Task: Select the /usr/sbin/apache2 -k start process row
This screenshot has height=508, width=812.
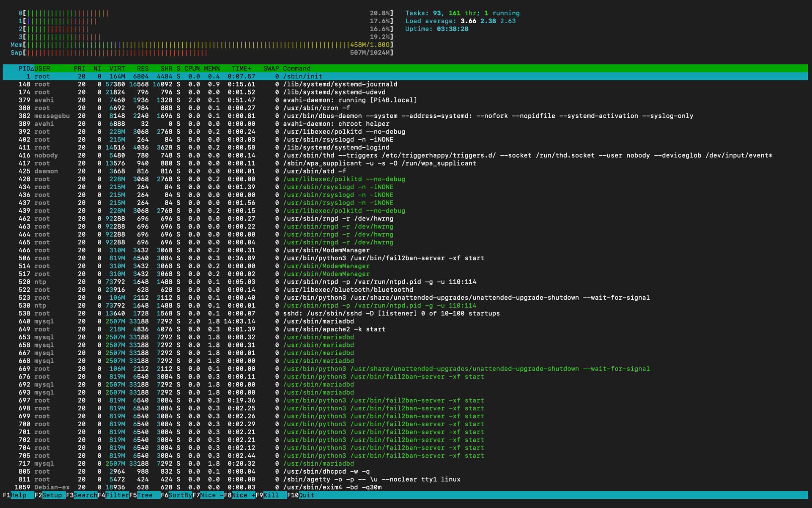Action: click(334, 329)
